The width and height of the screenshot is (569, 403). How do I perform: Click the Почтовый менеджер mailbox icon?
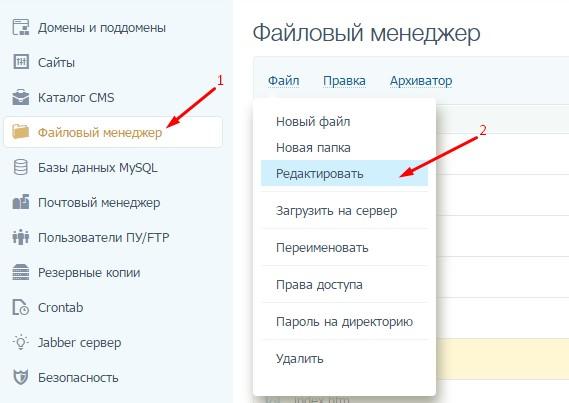(21, 202)
